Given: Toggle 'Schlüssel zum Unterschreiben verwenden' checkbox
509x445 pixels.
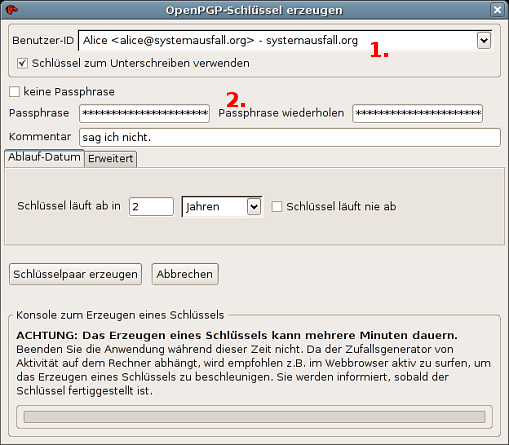Looking at the screenshot, I should point(22,63).
